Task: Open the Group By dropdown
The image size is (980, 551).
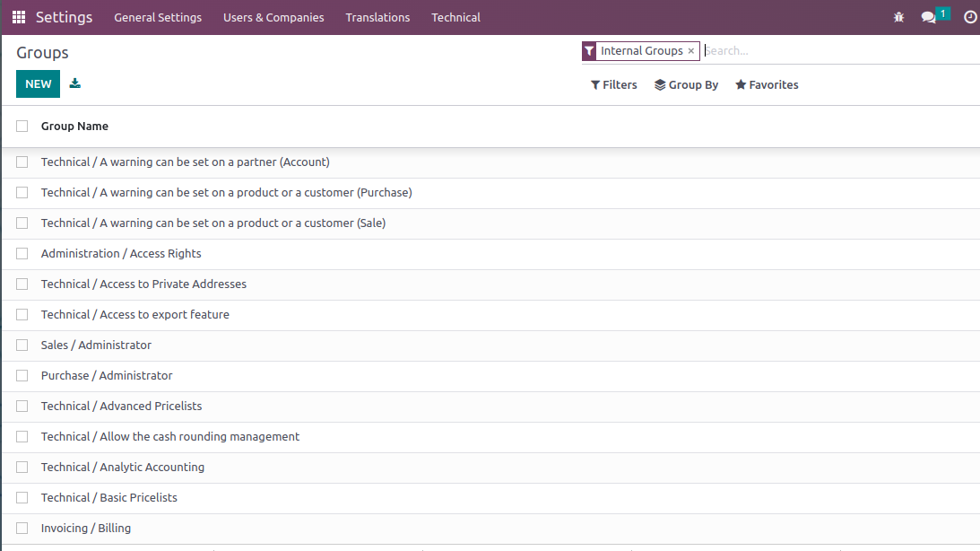Action: click(687, 85)
